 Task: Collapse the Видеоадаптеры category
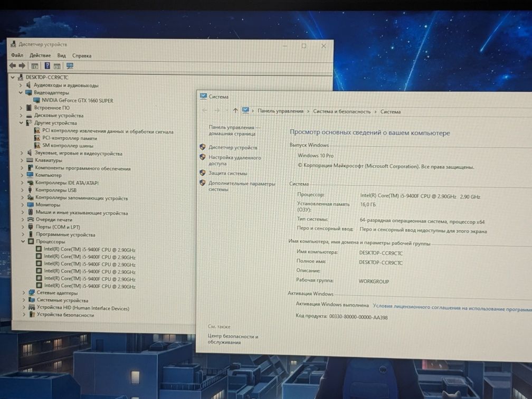[21, 92]
